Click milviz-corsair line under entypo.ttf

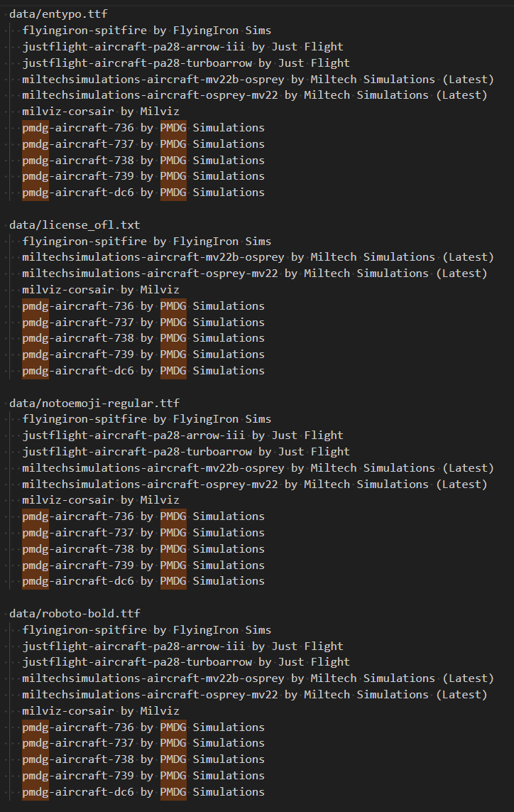point(101,112)
